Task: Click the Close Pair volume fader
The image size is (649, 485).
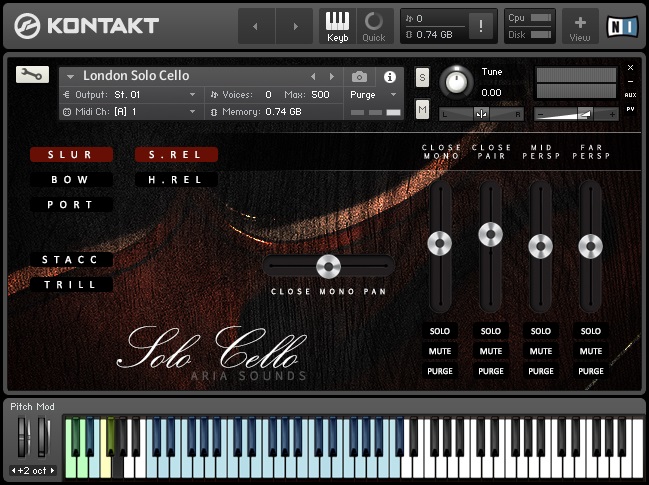Action: (490, 234)
